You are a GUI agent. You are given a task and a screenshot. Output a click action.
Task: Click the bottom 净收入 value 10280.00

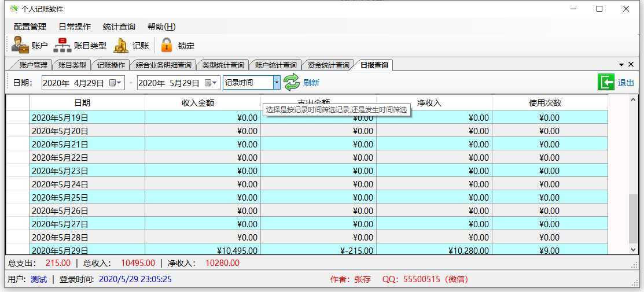222,263
